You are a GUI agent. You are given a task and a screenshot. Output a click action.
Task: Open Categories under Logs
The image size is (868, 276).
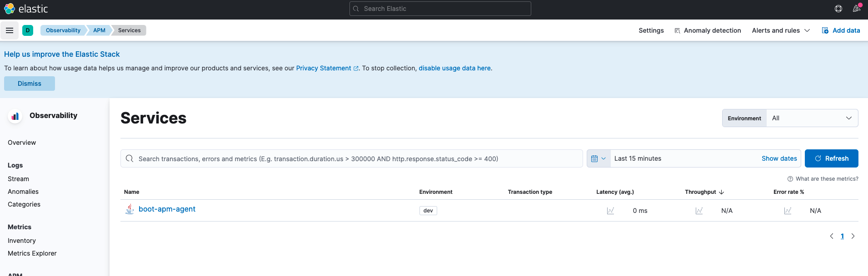coord(24,204)
